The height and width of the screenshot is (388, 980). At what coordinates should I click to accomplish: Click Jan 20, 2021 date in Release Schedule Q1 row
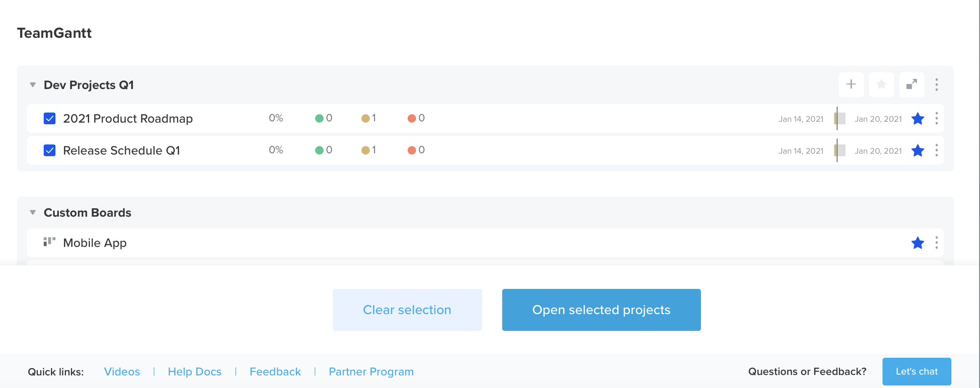tap(878, 151)
